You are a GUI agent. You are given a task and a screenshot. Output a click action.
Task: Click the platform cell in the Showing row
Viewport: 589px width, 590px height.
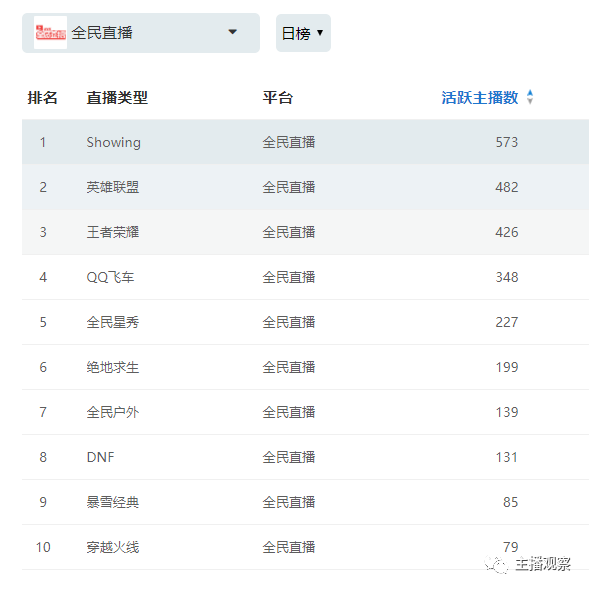(289, 142)
